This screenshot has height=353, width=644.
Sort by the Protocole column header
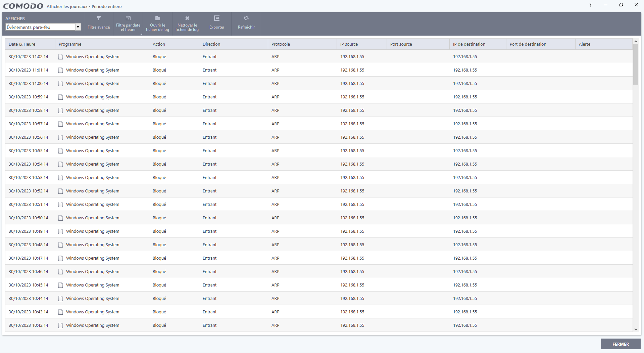pos(281,44)
